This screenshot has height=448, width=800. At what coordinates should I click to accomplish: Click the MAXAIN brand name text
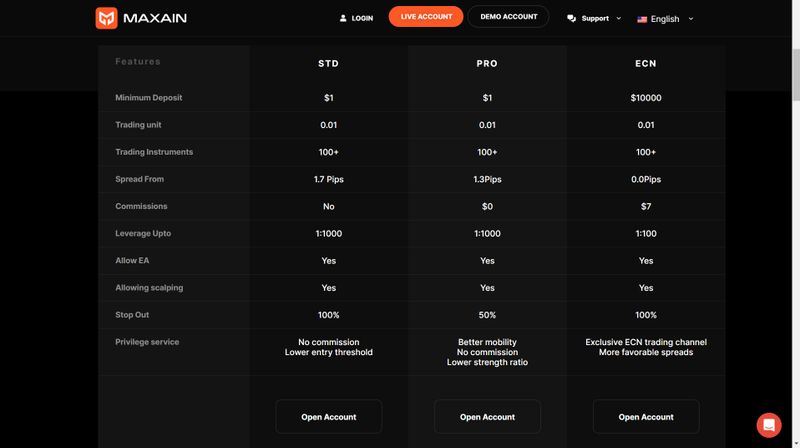click(x=155, y=18)
